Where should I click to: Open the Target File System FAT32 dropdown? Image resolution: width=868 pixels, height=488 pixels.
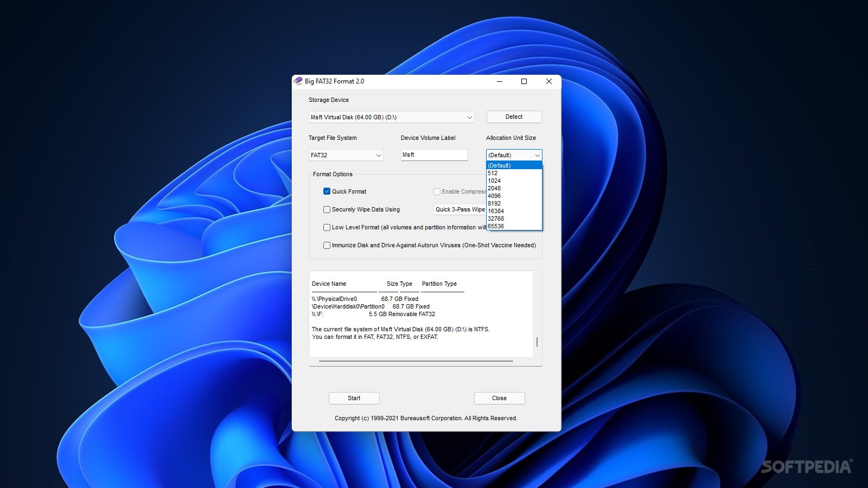point(346,155)
